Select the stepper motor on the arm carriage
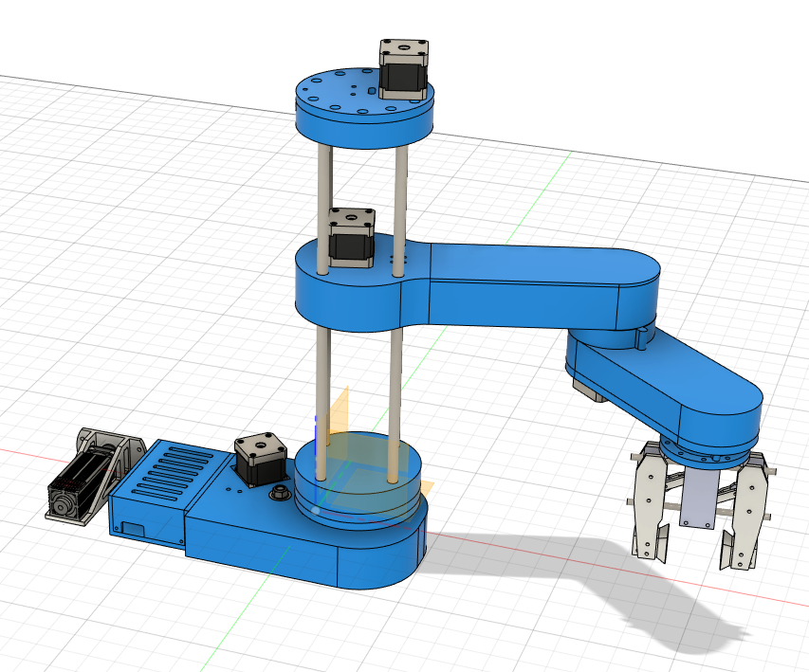Screen dimensions: 809x672 coord(351,238)
